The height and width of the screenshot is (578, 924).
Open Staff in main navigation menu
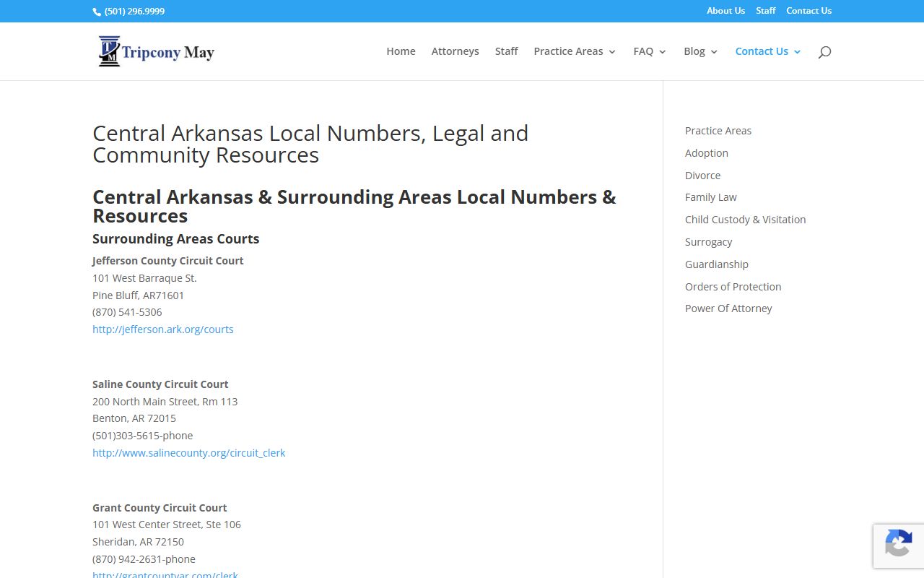pos(506,51)
